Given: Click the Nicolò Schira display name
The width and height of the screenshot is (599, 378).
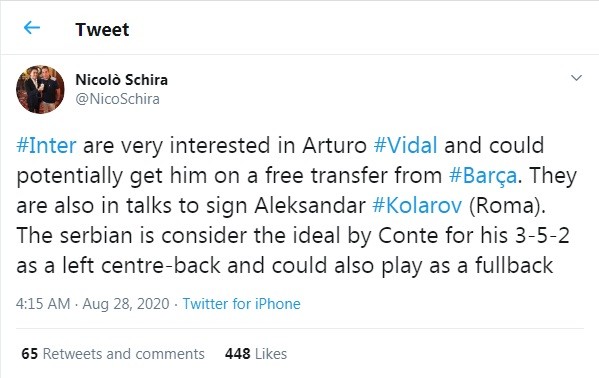Looking at the screenshot, I should (x=121, y=80).
